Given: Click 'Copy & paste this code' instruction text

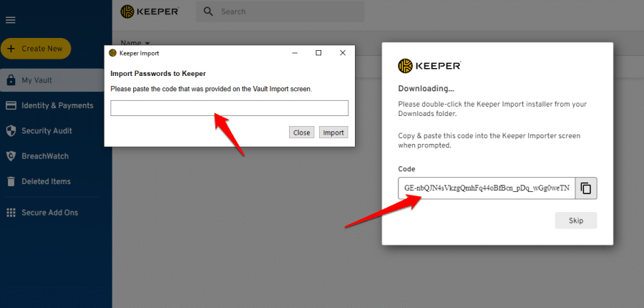Looking at the screenshot, I should 489,140.
